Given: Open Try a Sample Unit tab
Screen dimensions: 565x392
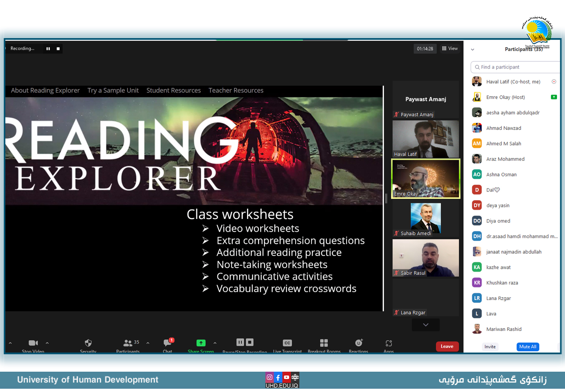Looking at the screenshot, I should pyautogui.click(x=113, y=90).
